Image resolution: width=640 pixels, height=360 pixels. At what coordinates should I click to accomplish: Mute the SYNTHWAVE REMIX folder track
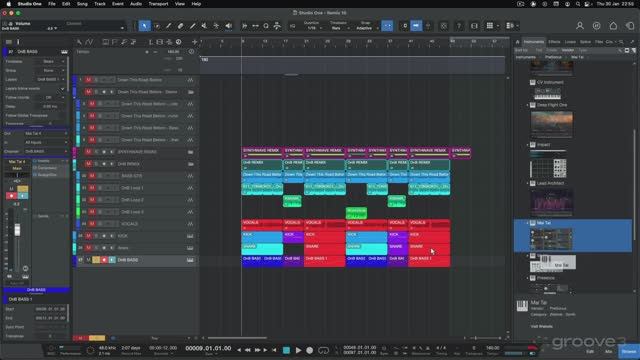88,151
